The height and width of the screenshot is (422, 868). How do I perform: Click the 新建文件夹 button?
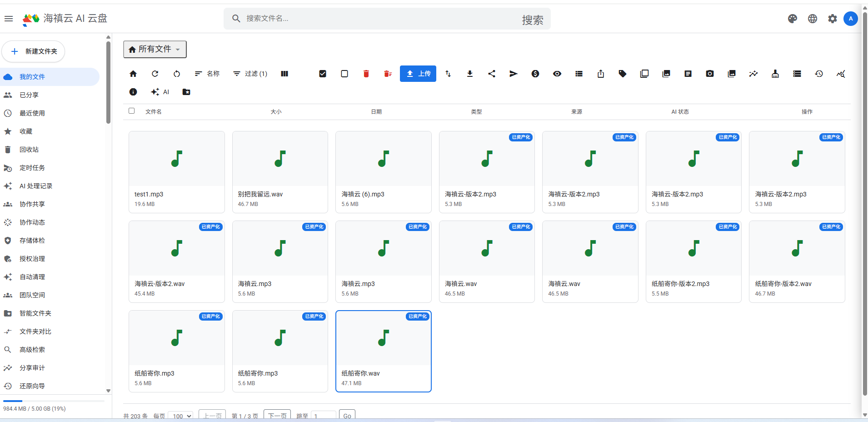34,51
